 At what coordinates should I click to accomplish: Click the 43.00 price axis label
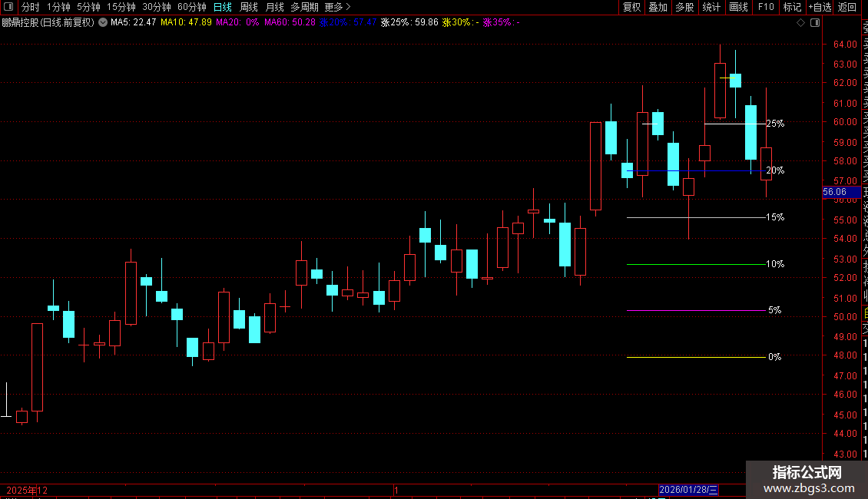click(845, 454)
